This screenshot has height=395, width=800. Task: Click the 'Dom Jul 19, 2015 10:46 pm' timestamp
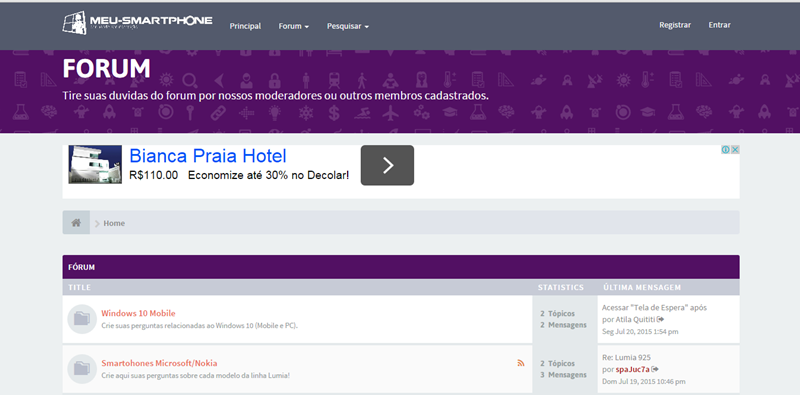644,382
